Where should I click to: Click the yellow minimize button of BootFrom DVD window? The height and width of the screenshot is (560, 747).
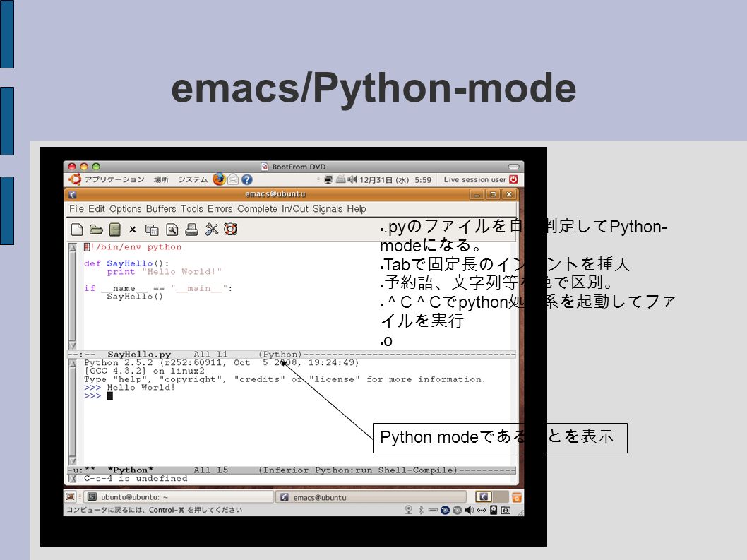pyautogui.click(x=84, y=167)
